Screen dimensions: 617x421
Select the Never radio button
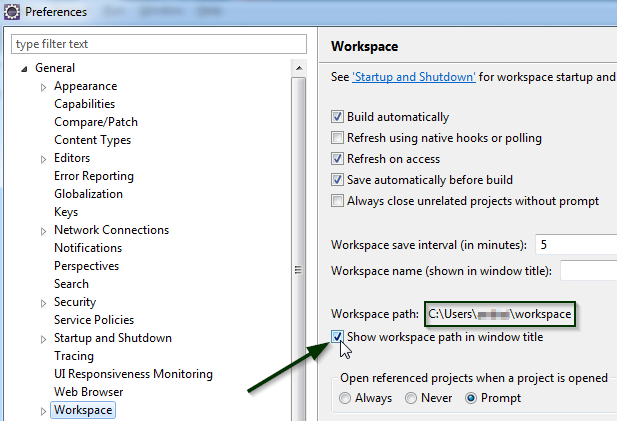(x=411, y=398)
